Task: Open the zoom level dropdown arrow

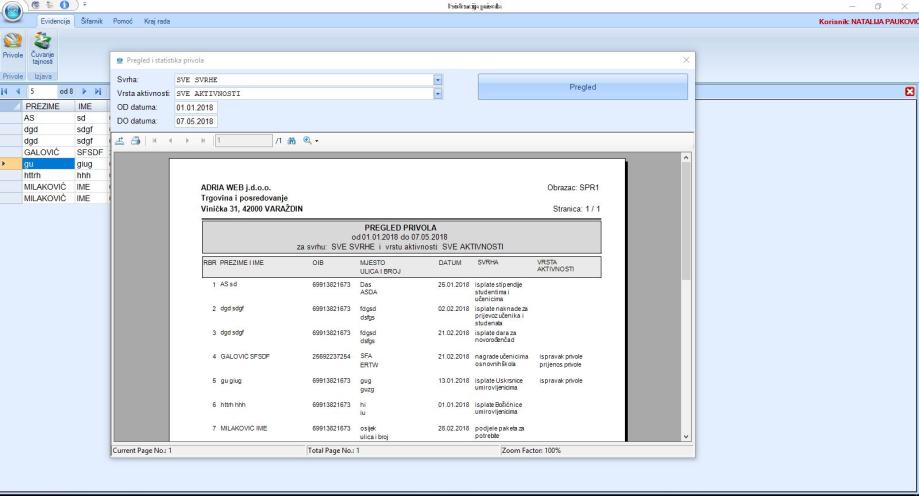Action: (x=315, y=141)
